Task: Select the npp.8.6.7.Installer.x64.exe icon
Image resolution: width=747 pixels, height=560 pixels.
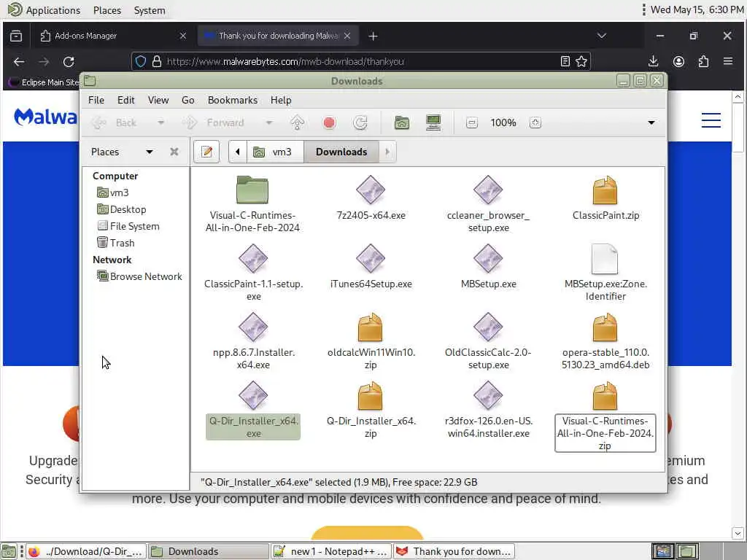Action: pos(253,327)
